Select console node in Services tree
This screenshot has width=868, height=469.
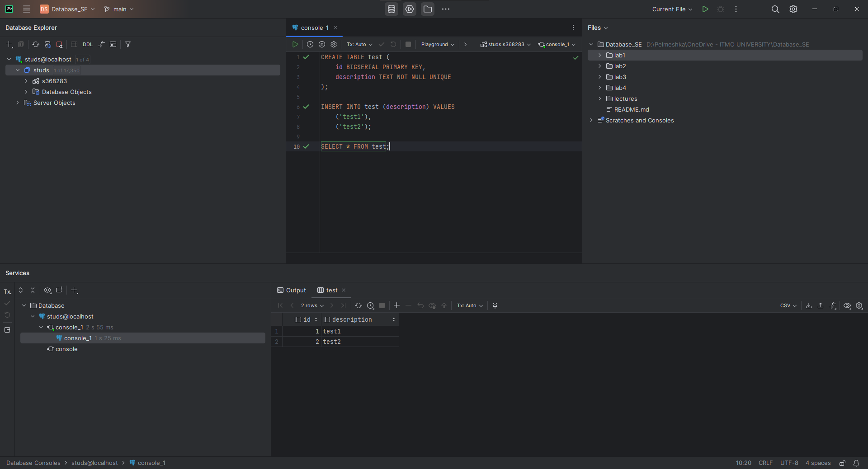(66, 349)
